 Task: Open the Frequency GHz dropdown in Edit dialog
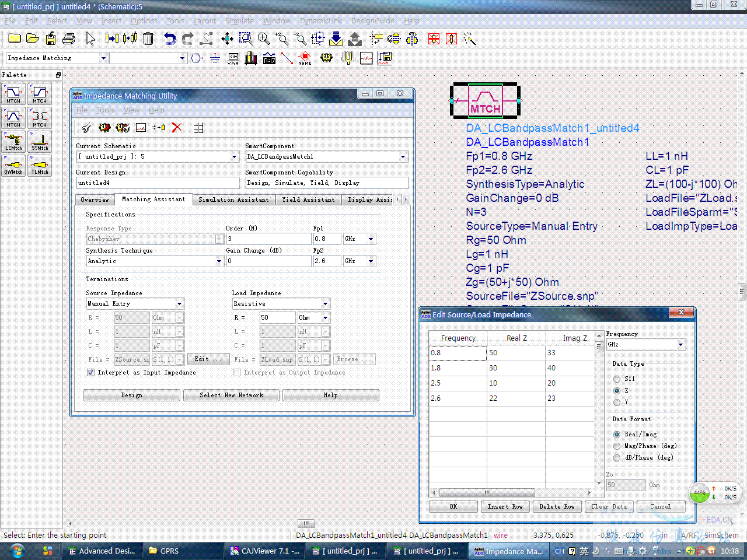click(680, 345)
